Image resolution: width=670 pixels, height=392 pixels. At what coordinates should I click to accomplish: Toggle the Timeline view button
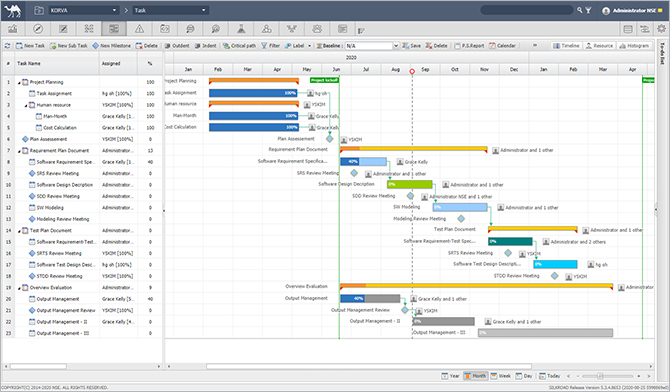coord(566,46)
